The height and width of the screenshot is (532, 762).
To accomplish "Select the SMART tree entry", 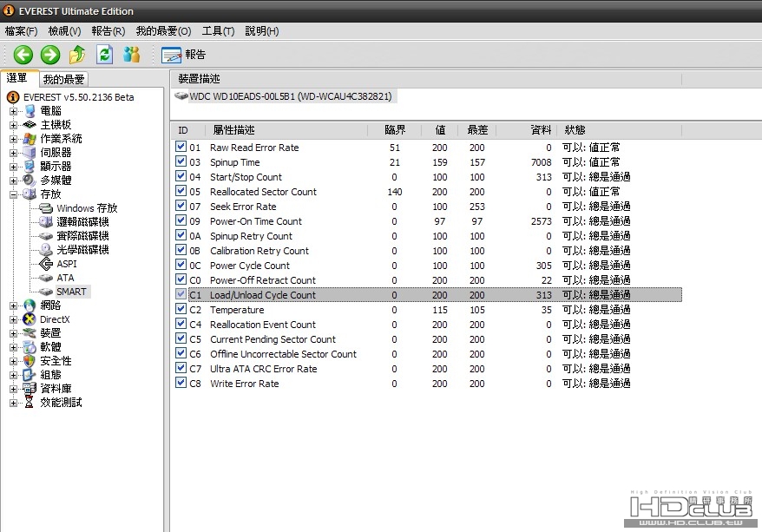I will 63,292.
